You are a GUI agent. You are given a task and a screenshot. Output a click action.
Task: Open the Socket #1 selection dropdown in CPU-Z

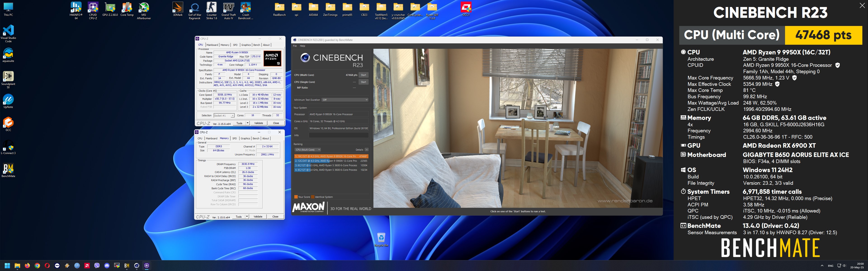coord(224,115)
